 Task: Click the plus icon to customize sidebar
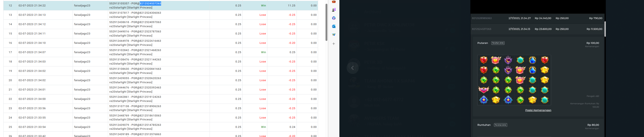334,44
